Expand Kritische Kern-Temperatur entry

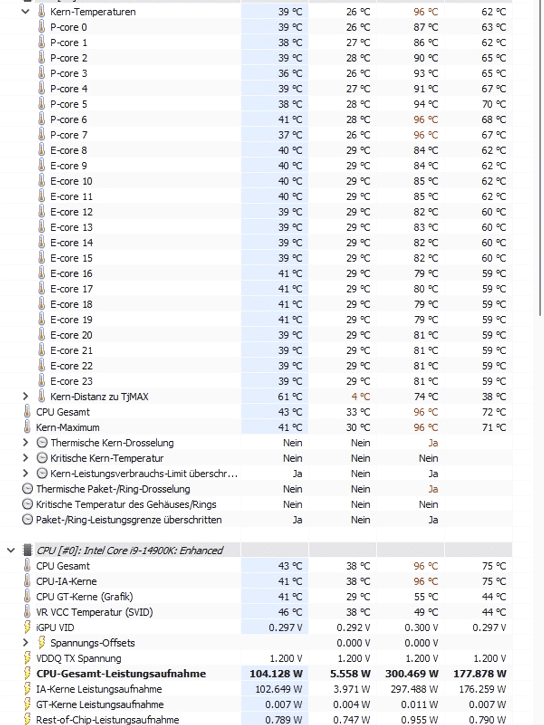pyautogui.click(x=25, y=458)
